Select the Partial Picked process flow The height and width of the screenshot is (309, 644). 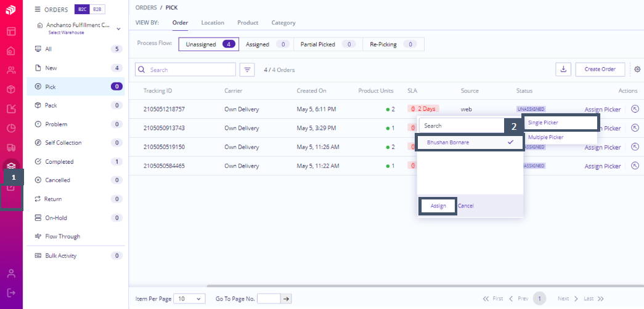328,44
